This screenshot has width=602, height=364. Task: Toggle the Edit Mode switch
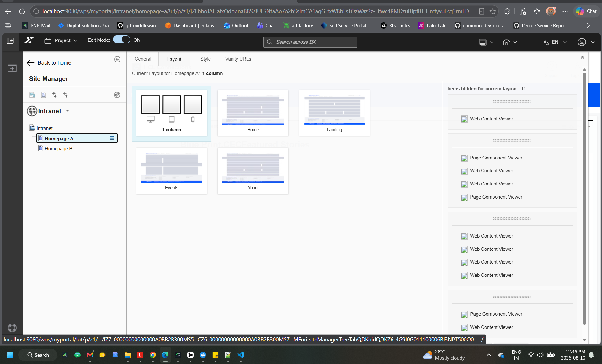[x=121, y=40]
